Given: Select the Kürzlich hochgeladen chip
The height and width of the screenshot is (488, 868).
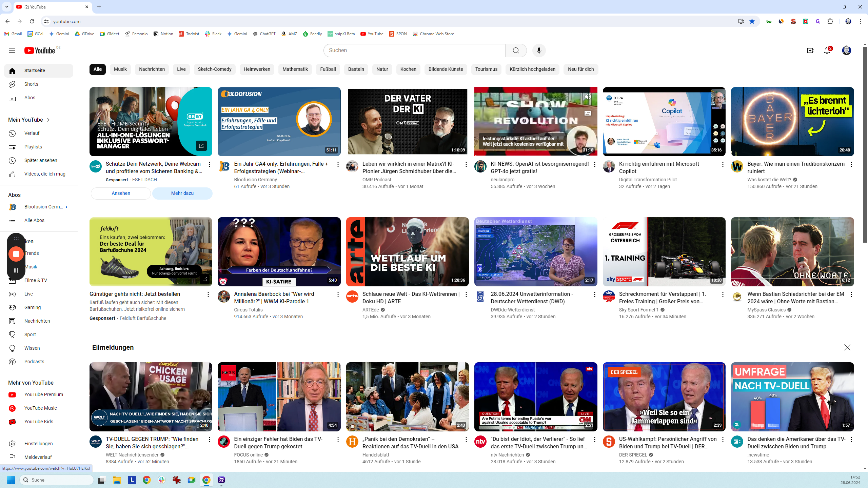Looking at the screenshot, I should [x=532, y=69].
